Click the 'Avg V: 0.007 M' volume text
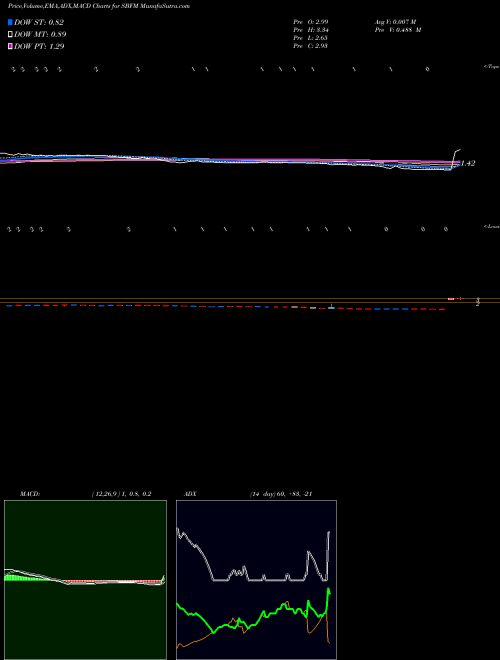The width and height of the screenshot is (500, 660). tap(395, 21)
